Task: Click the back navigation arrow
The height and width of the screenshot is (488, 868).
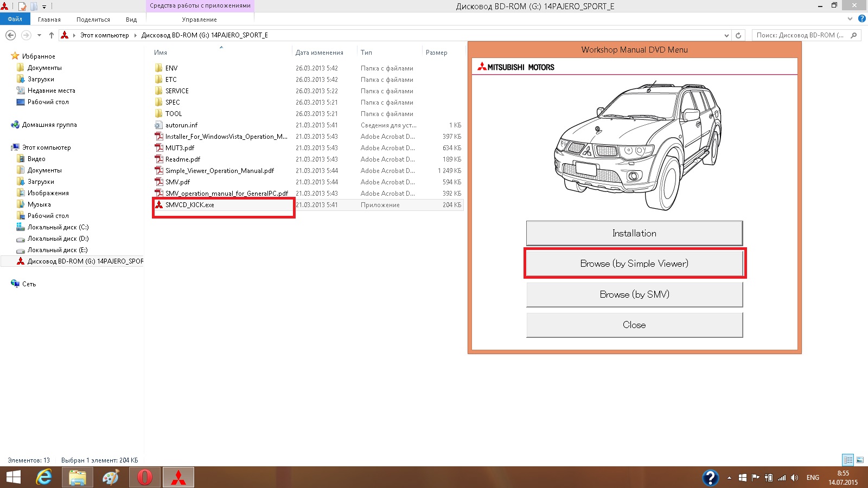Action: [10, 35]
